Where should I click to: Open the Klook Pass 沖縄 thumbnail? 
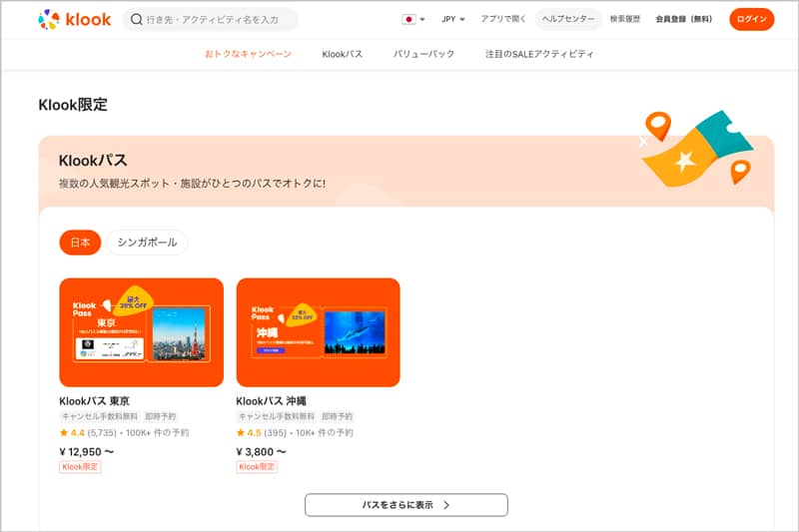tap(318, 332)
